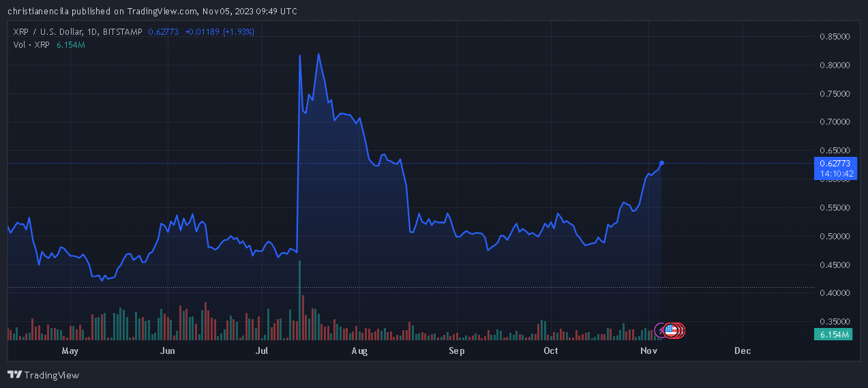
Task: Click the tallest green volume bar in July
Action: 300,300
